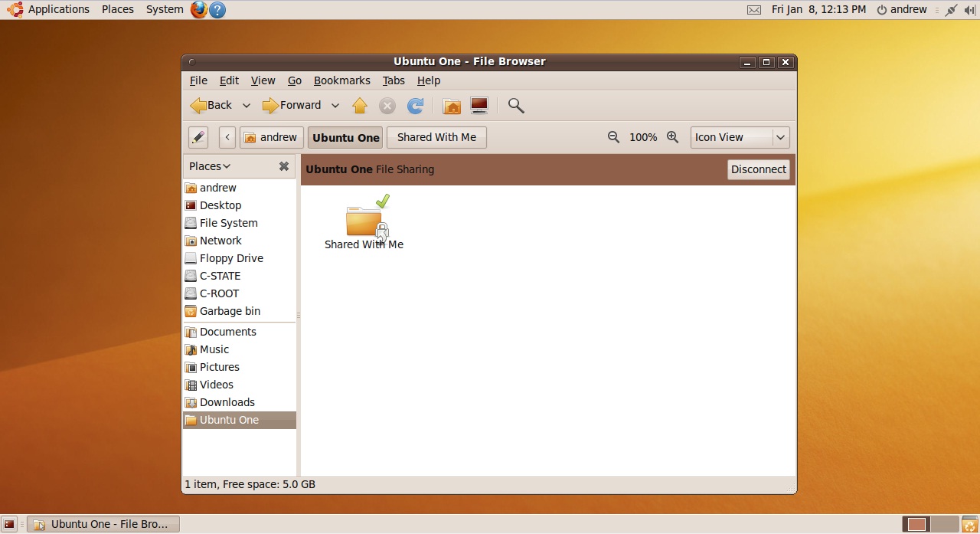
Task: Open the network connection indicator icon
Action: click(951, 10)
